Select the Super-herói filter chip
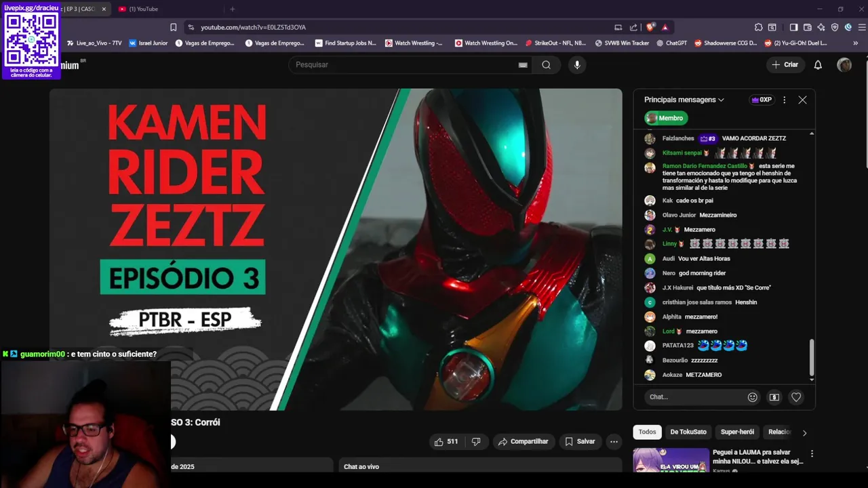Viewport: 868px width, 488px height. [x=737, y=432]
